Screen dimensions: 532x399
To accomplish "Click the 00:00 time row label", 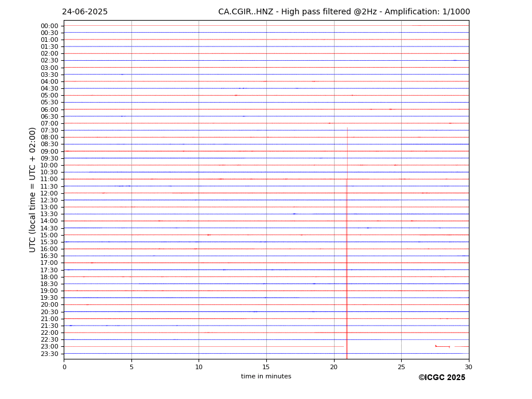I will point(49,26).
